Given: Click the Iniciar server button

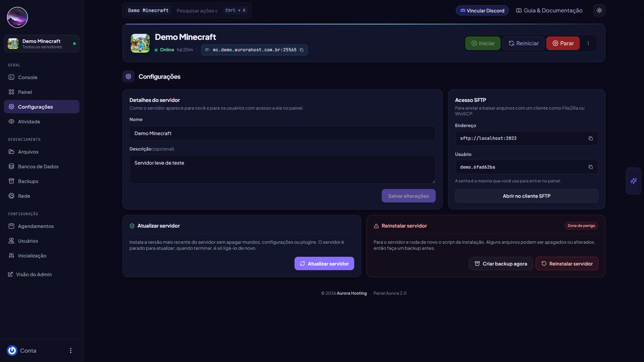Looking at the screenshot, I should pyautogui.click(x=483, y=43).
